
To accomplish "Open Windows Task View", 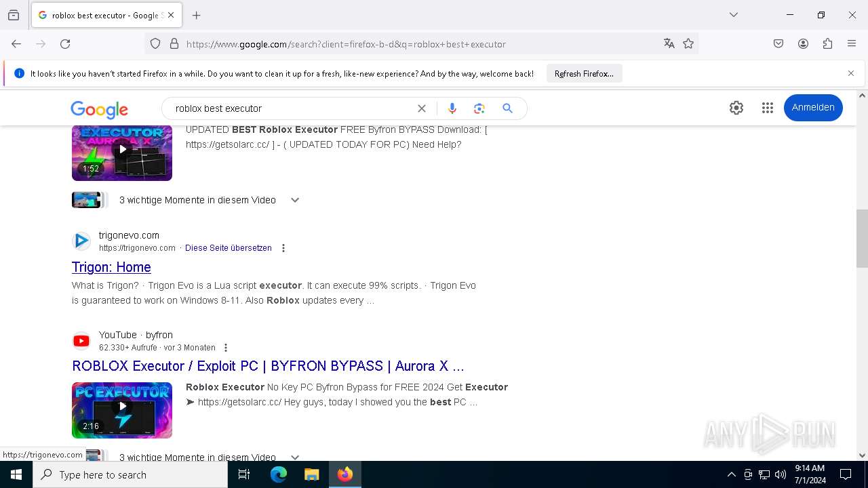I will point(244,474).
